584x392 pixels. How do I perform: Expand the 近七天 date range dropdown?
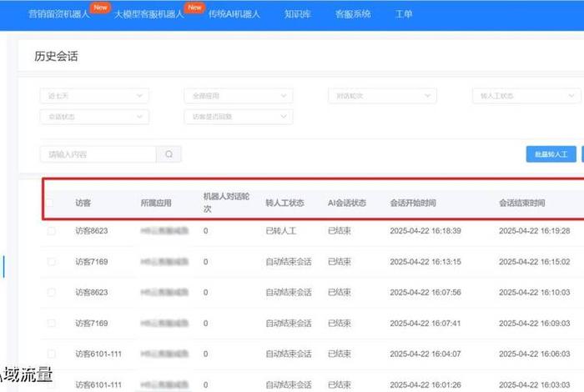pyautogui.click(x=94, y=96)
